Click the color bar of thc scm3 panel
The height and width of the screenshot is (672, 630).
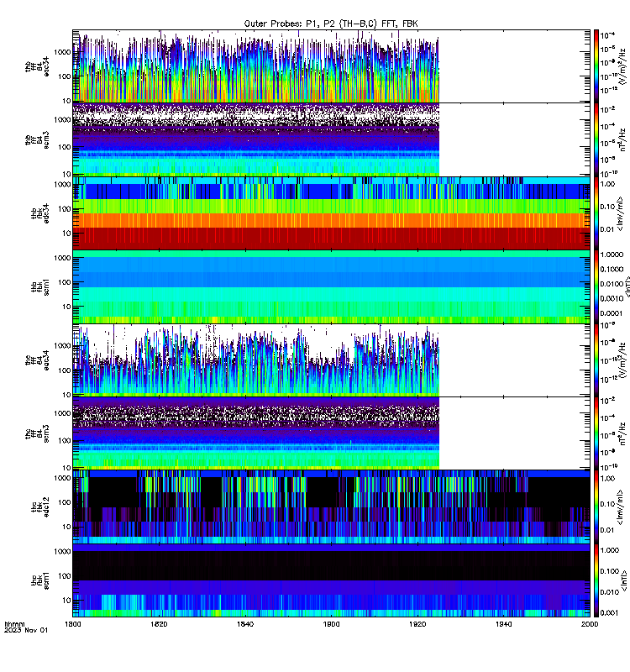tap(596, 433)
